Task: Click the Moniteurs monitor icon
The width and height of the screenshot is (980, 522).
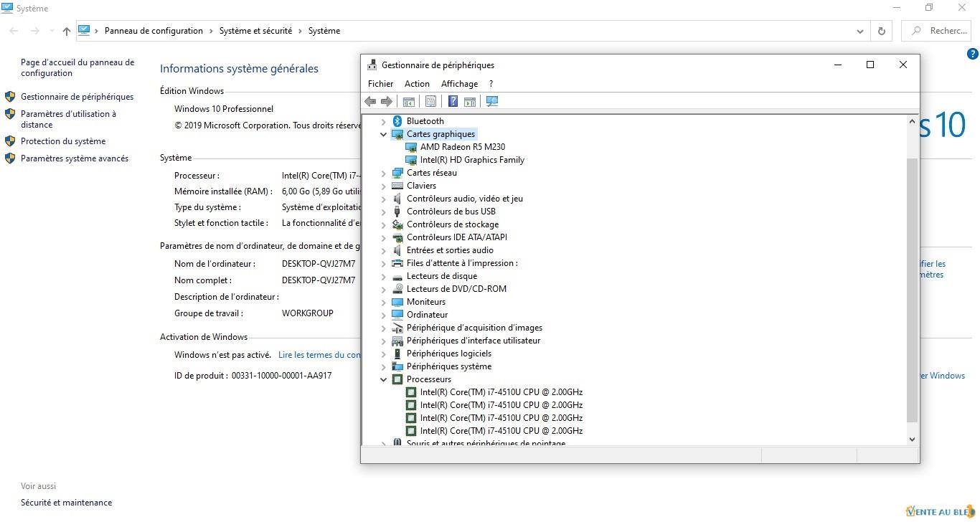Action: 397,302
